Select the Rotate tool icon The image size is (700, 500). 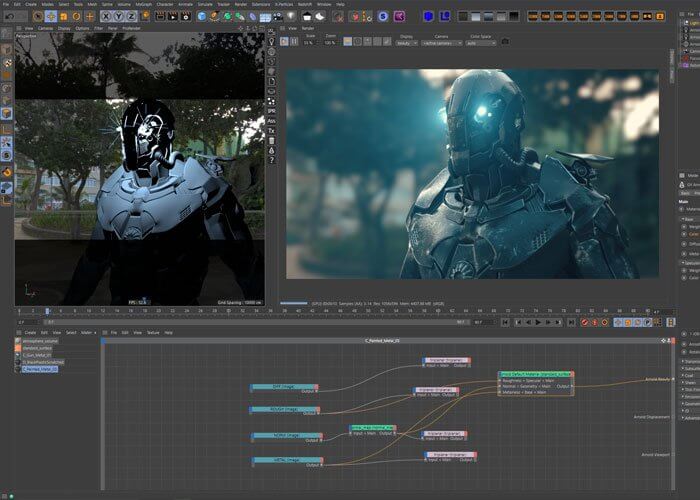[77, 16]
